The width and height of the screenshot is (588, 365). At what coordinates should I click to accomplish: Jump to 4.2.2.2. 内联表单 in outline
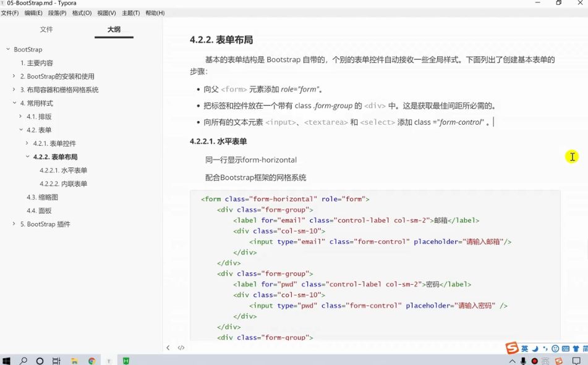tap(63, 184)
